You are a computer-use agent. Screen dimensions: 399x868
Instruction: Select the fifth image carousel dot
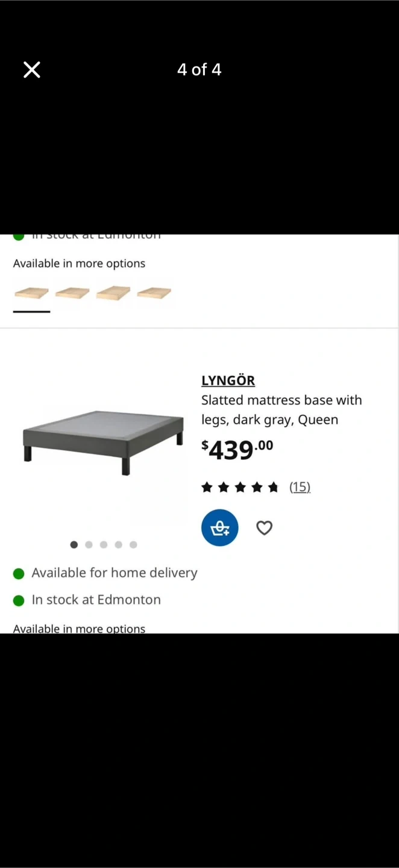[133, 545]
